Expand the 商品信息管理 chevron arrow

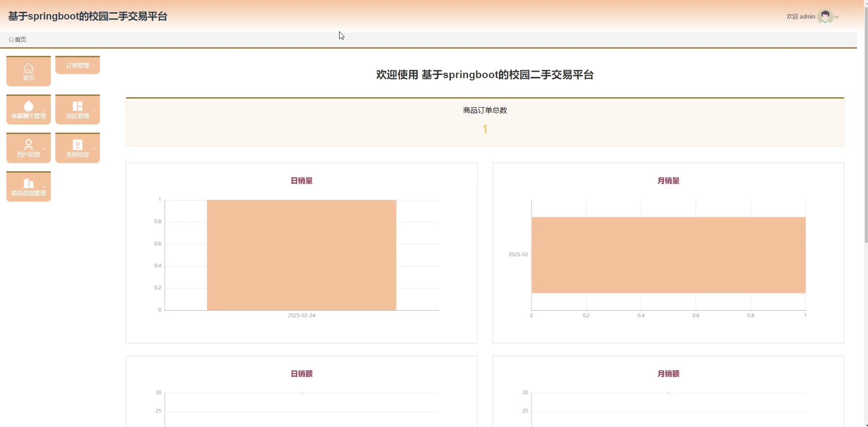pos(44,187)
